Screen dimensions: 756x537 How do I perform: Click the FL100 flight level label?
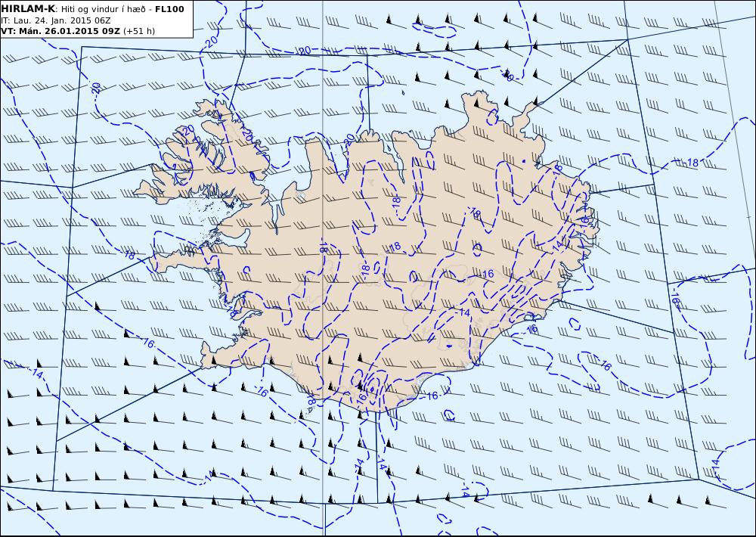click(x=169, y=9)
